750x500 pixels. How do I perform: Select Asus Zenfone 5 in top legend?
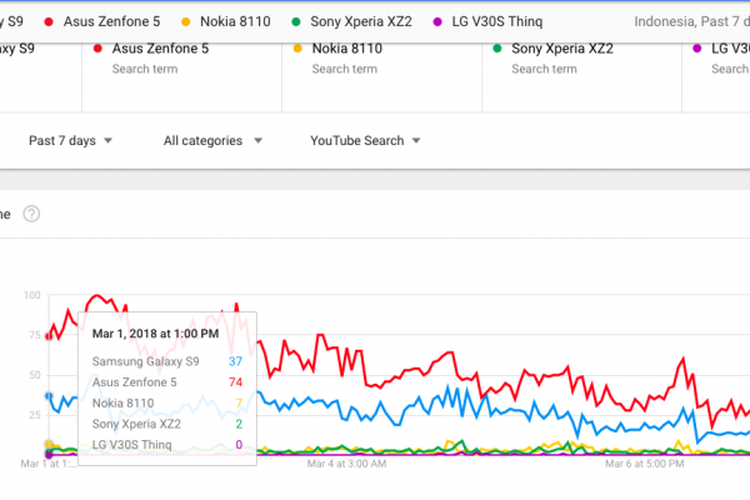[x=108, y=21]
